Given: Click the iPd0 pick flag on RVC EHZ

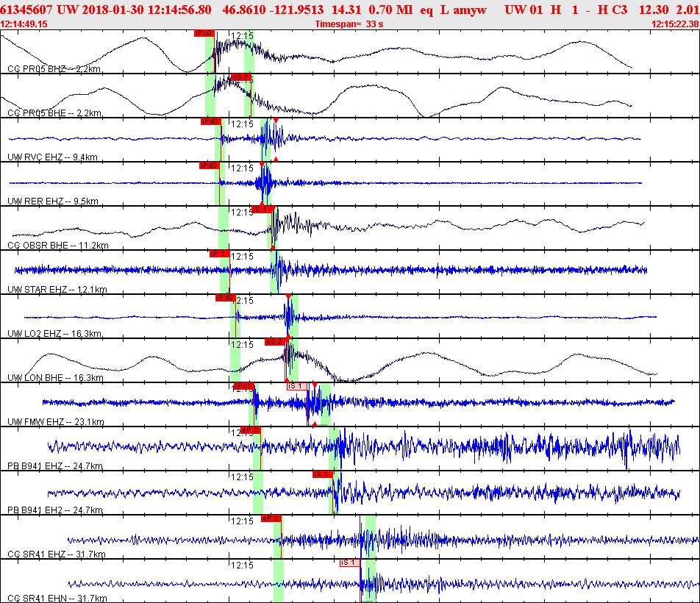Looking at the screenshot, I should [211, 121].
